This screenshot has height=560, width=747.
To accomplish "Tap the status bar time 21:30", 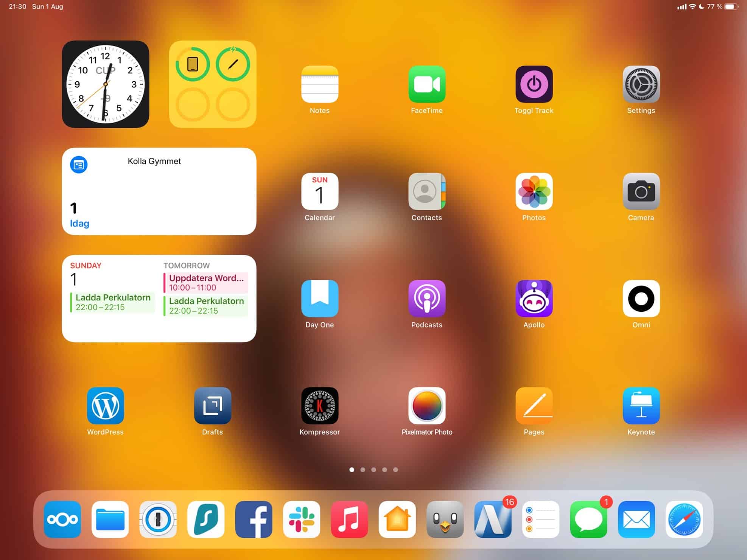I will coord(17,6).
